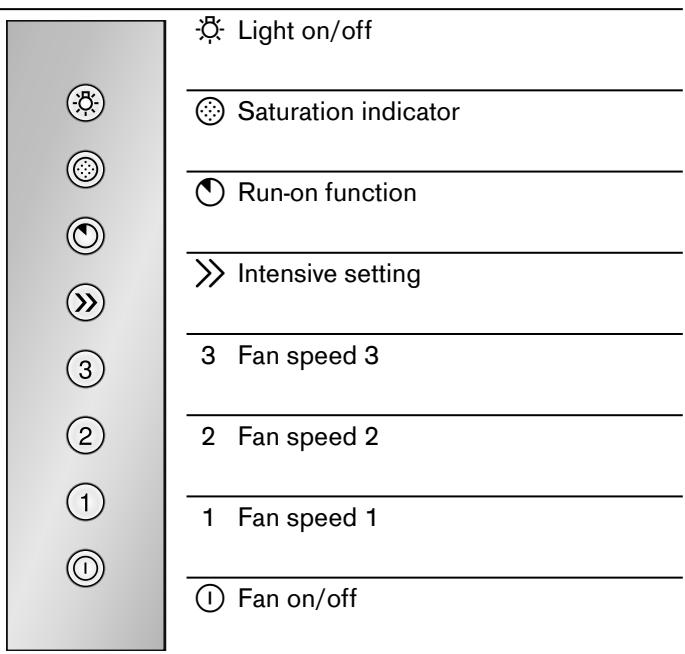685x654 pixels.
Task: Click the intensive setting double-chevron button
Action: [86, 302]
